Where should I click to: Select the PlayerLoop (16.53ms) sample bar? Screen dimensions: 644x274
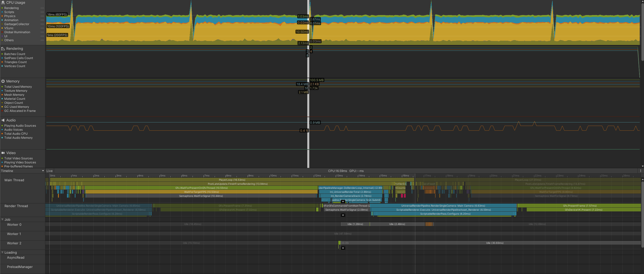(232, 180)
